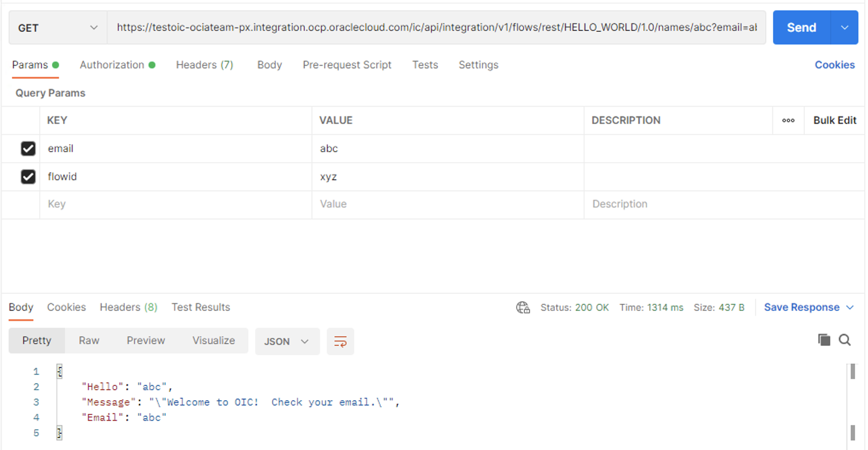Viewport: 868px width, 450px height.
Task: Open the Pre-request Script tab
Action: [x=347, y=65]
